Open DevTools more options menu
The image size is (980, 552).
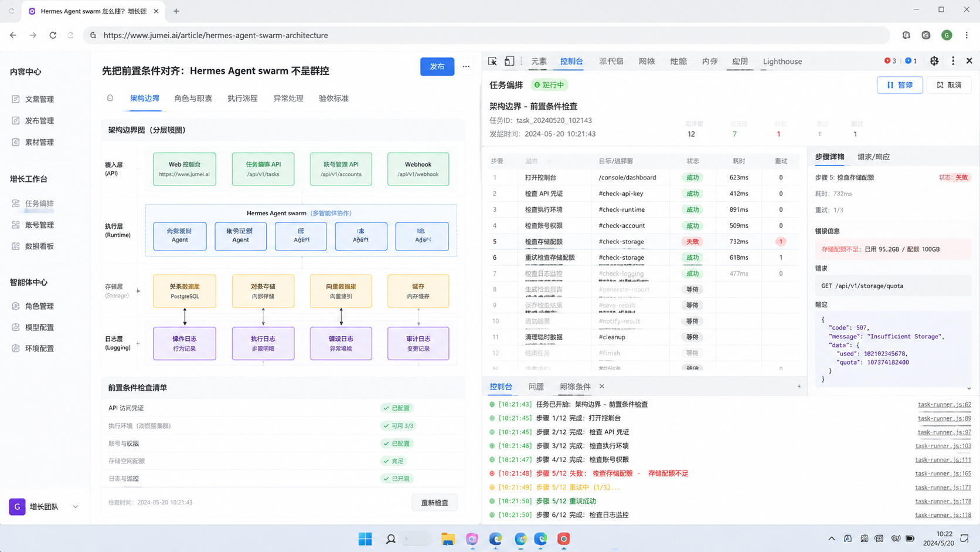coord(953,61)
